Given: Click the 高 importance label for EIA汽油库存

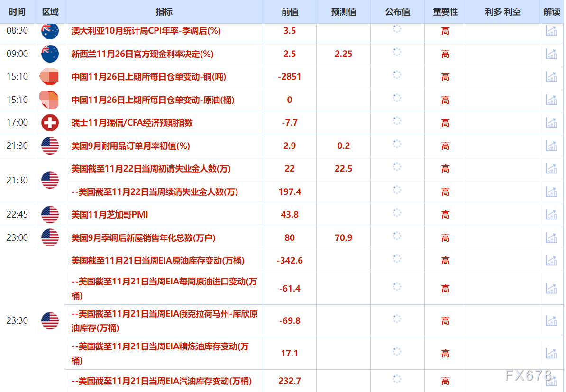Looking at the screenshot, I should coord(445,381).
